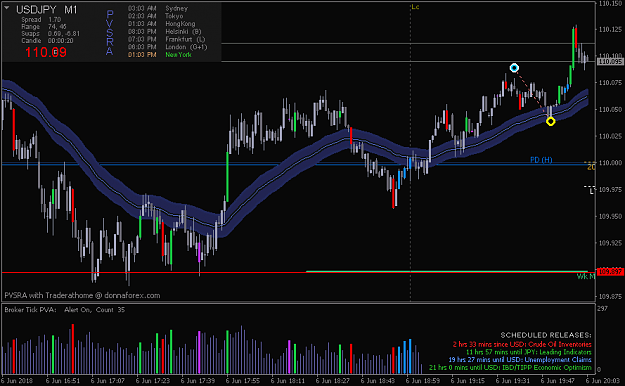Image resolution: width=625 pixels, height=386 pixels.
Task: Click the Lc label above the dotted line
Action: click(x=415, y=7)
